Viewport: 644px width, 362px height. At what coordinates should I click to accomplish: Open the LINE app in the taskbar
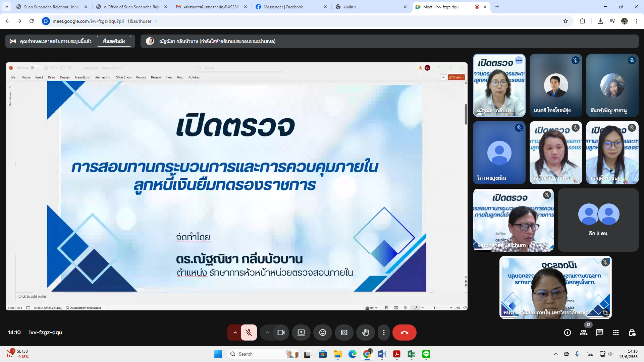tap(426, 354)
